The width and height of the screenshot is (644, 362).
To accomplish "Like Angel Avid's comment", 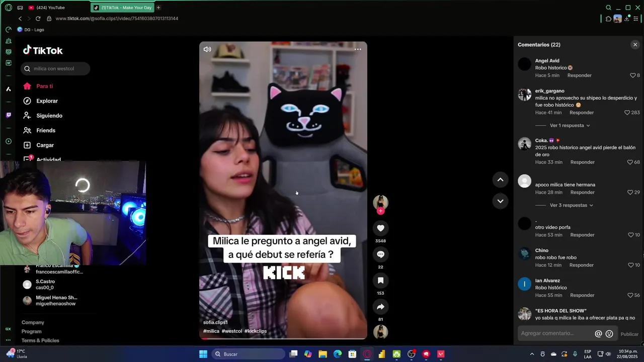I will pyautogui.click(x=633, y=75).
